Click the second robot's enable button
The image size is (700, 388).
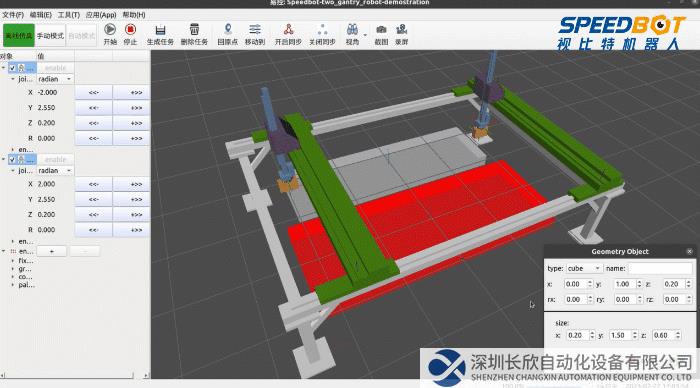[55, 159]
